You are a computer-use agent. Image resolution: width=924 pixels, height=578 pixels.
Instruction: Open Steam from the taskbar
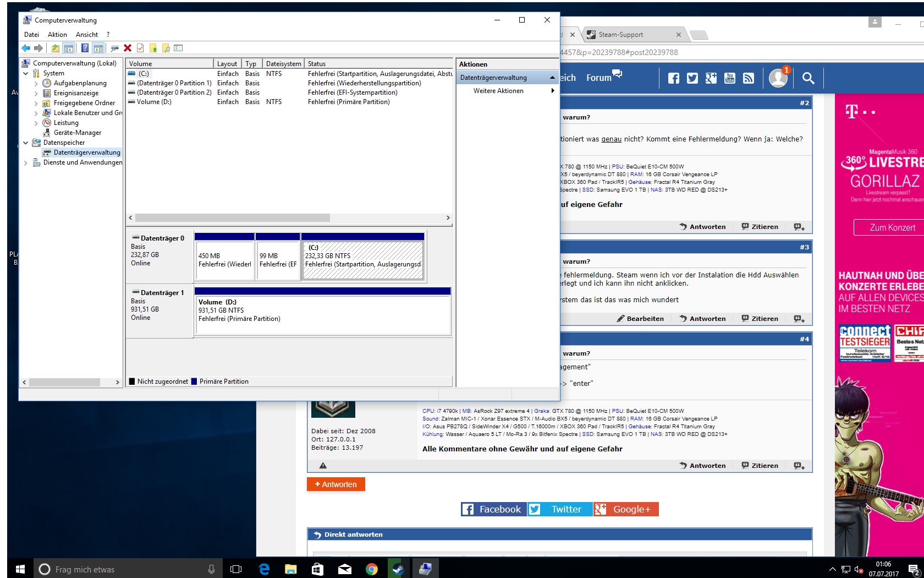(398, 569)
